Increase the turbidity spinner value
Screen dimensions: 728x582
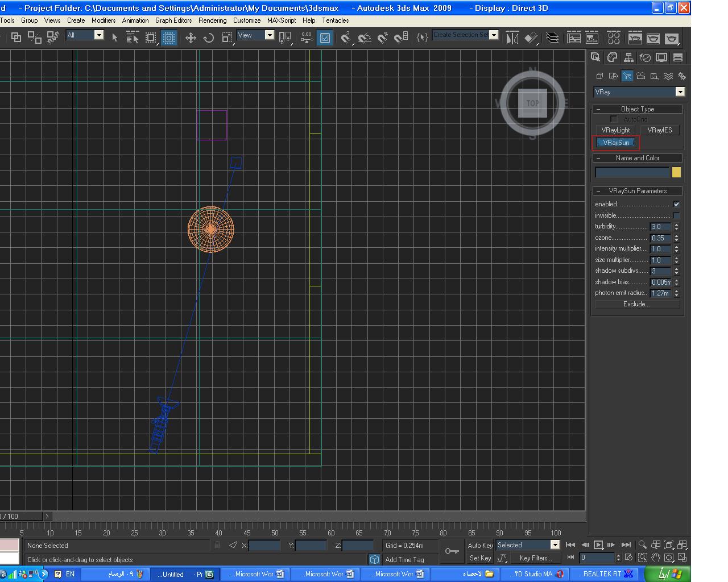click(677, 225)
